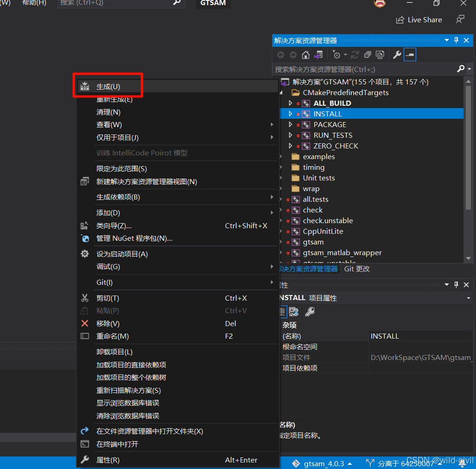
Task: Choose 重新扫描解决方案(S)
Action: (x=177, y=391)
